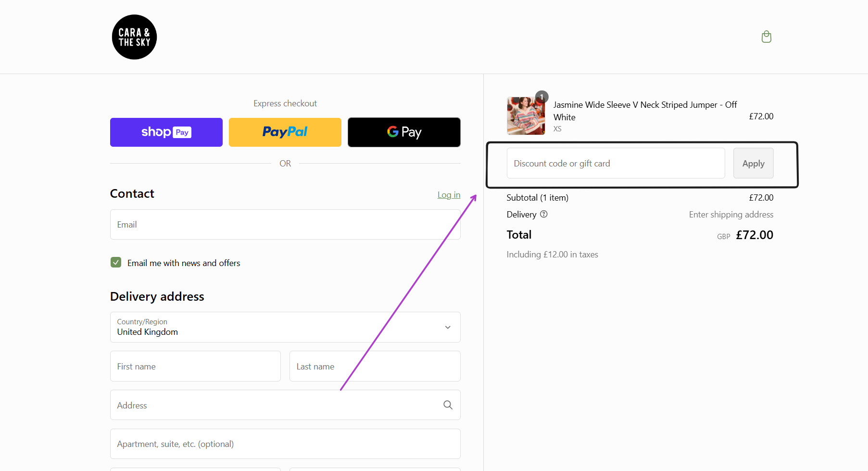This screenshot has height=471, width=868.
Task: Uncheck Email me with news and offers
Action: 116,262
